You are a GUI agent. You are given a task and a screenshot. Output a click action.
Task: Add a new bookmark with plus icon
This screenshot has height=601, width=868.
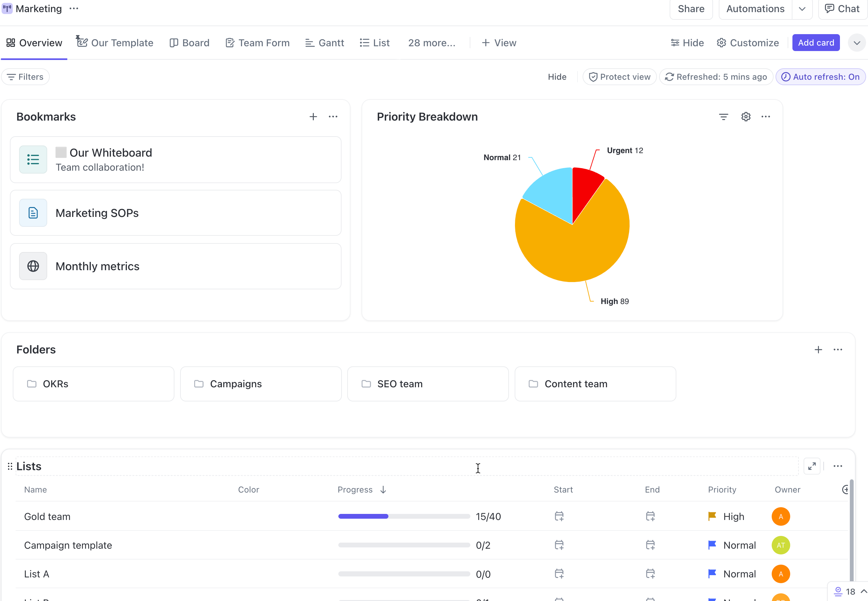[x=313, y=117]
